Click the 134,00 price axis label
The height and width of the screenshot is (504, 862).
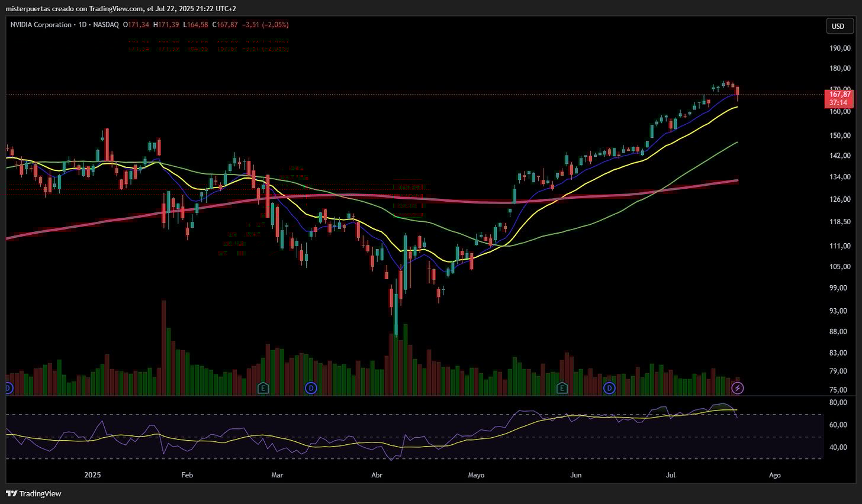(x=840, y=177)
